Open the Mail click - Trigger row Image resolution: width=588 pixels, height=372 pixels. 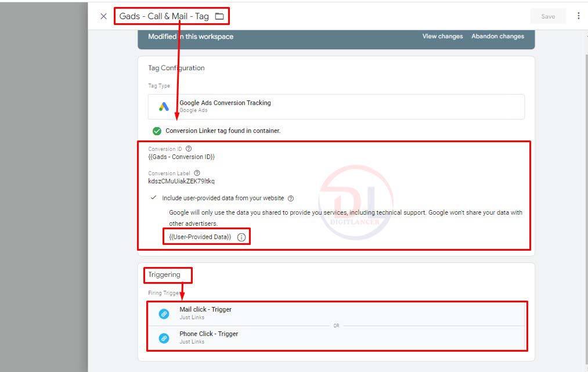tap(337, 313)
